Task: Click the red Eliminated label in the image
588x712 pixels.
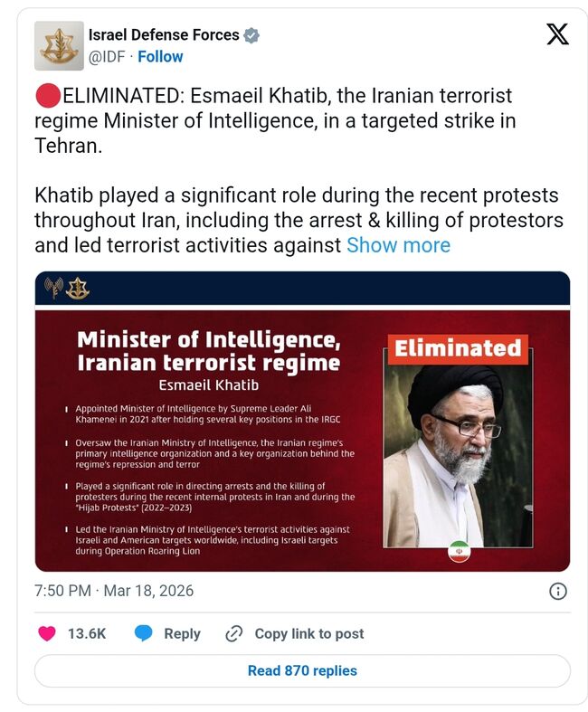Action: click(x=458, y=348)
